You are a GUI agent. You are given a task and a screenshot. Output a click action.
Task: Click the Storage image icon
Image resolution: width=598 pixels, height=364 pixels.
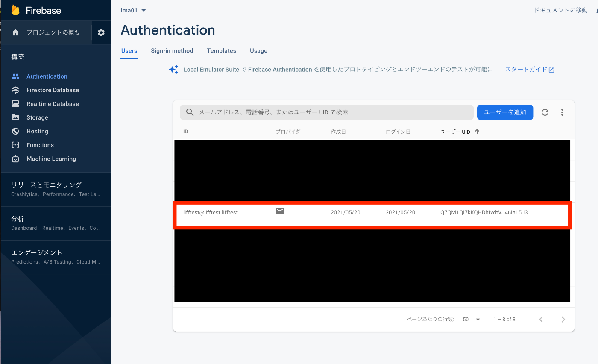click(16, 117)
